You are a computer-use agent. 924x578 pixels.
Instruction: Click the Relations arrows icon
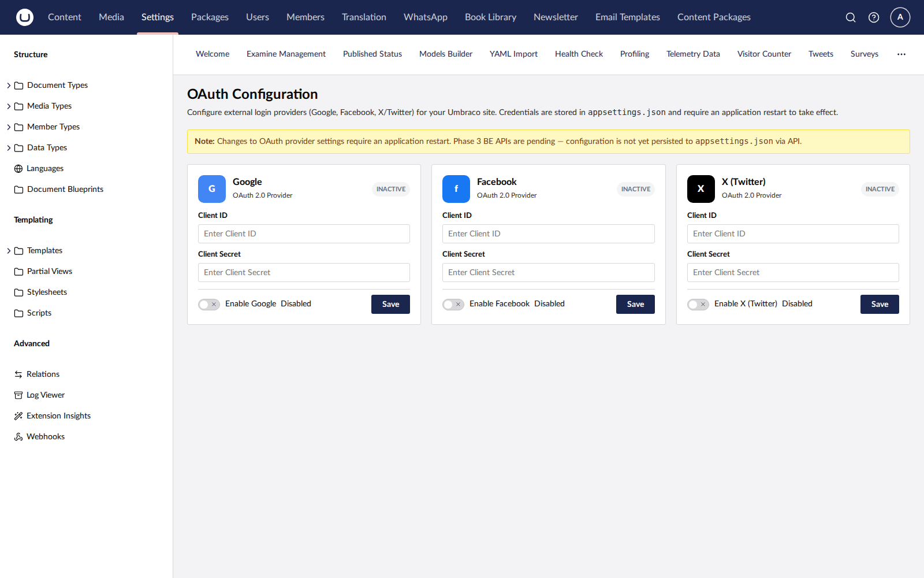[x=18, y=375]
